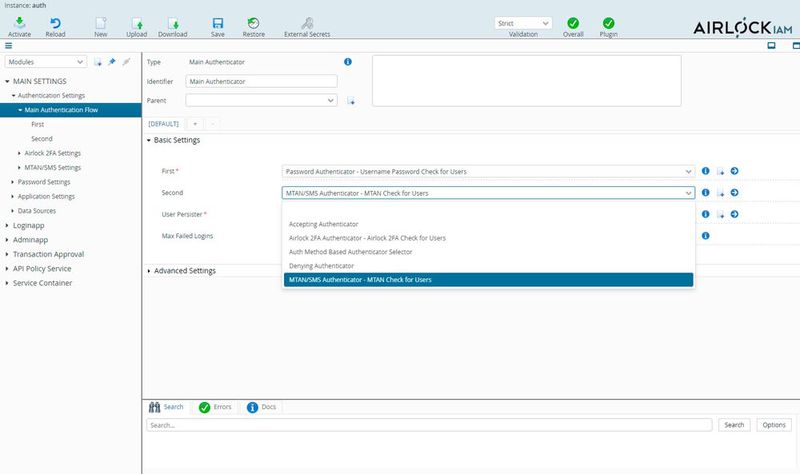Click the Restore toolbar icon
This screenshot has width=800, height=474.
coord(254,23)
